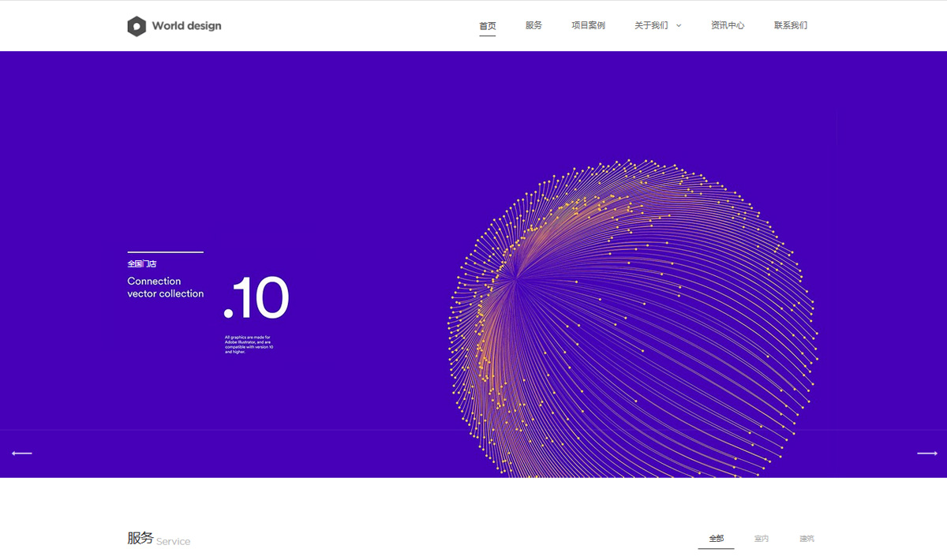Screen dimensions: 947x560
Task: Go to previous slide with left arrow
Action: click(22, 454)
